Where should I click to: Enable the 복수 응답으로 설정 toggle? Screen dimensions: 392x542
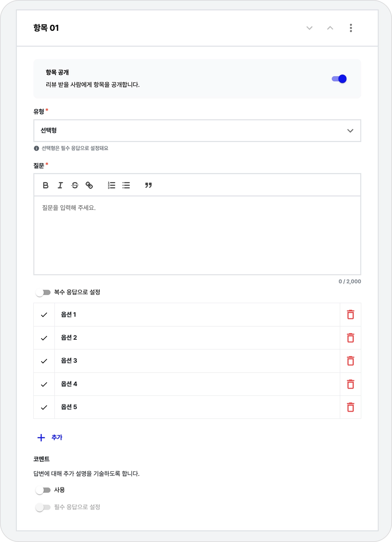pyautogui.click(x=43, y=292)
